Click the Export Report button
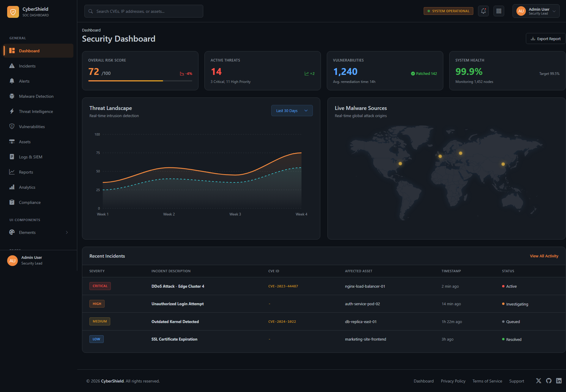 click(545, 39)
